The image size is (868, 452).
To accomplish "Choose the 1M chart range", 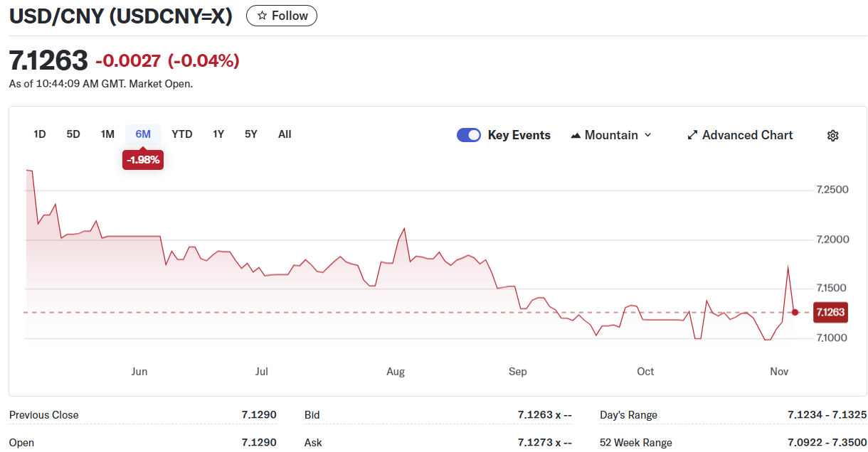I will tap(107, 134).
